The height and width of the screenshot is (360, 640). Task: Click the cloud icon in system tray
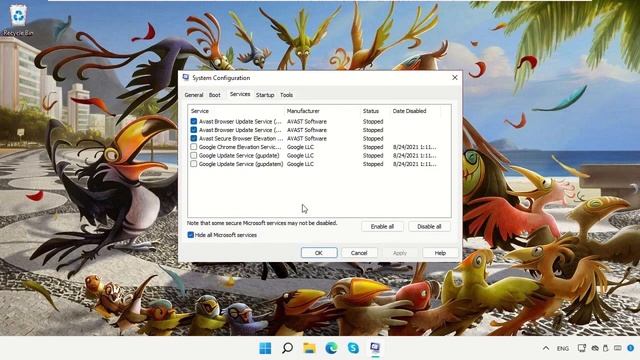point(595,348)
